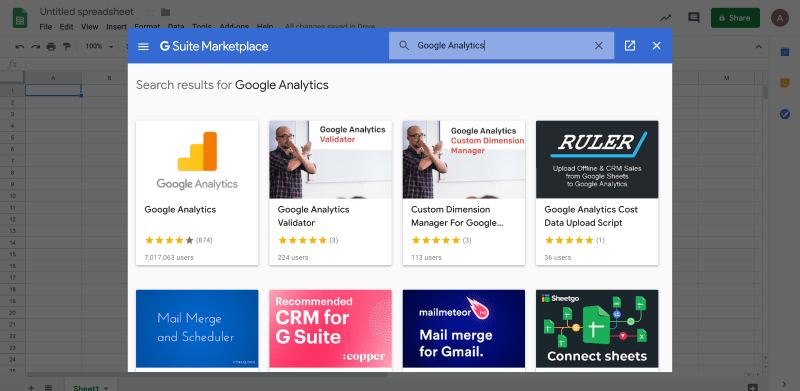
Task: Open the Keep notes side panel icon
Action: tap(785, 83)
